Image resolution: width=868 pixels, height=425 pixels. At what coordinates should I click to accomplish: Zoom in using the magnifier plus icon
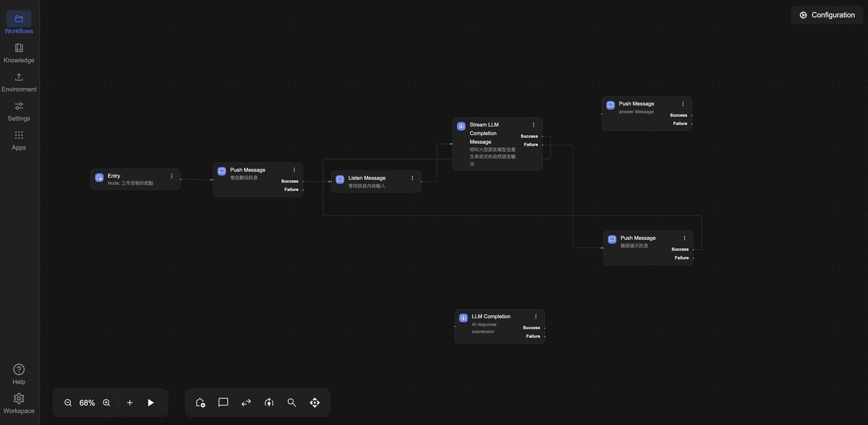point(106,402)
